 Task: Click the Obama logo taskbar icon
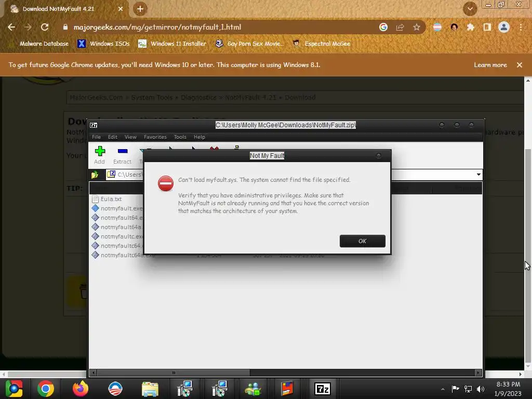coord(115,389)
